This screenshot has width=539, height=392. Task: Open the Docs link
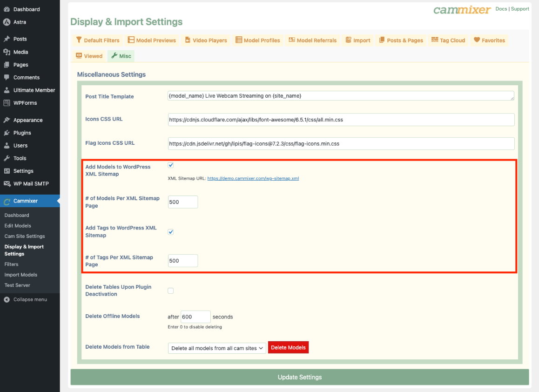click(x=501, y=9)
